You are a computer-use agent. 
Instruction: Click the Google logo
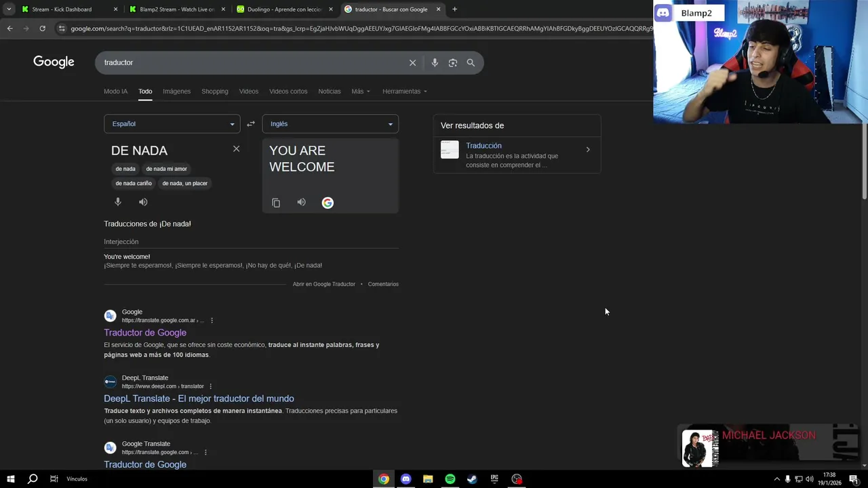[x=54, y=62]
